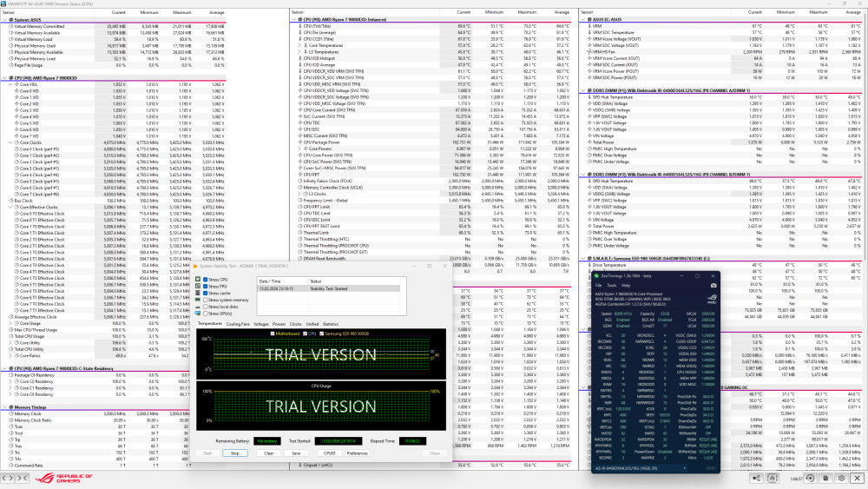868x489 pixels.
Task: Collapse the Core Clocks tree group
Action: 10,143
